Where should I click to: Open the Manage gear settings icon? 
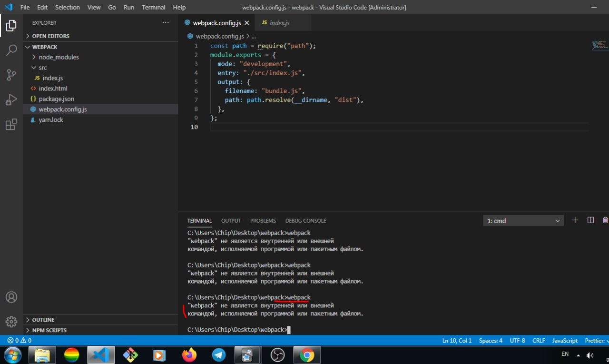pos(11,321)
